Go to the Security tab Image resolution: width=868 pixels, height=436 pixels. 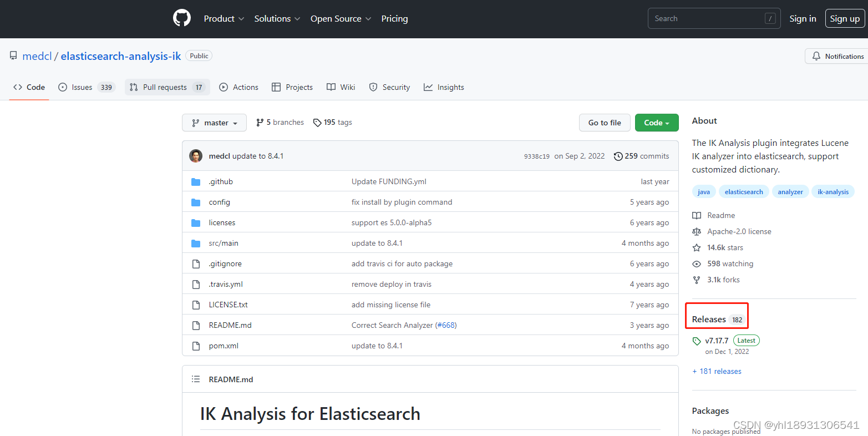[389, 87]
